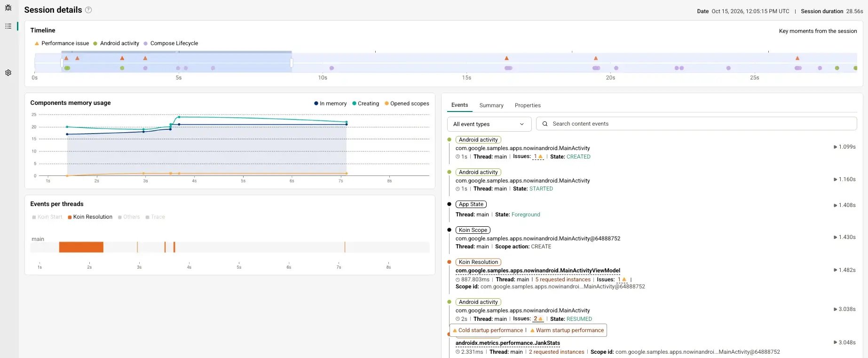Select Cold startup performance issue in tooltip
Screen dimensions: 868x358
point(488,330)
